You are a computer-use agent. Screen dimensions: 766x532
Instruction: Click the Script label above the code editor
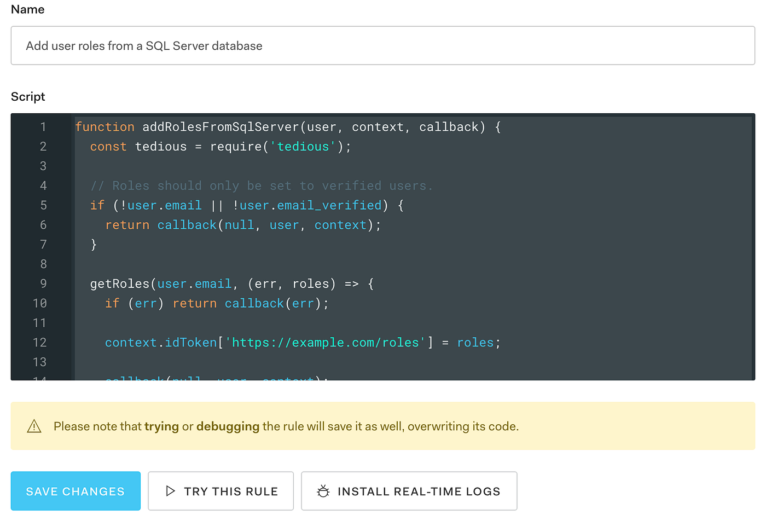[x=27, y=96]
